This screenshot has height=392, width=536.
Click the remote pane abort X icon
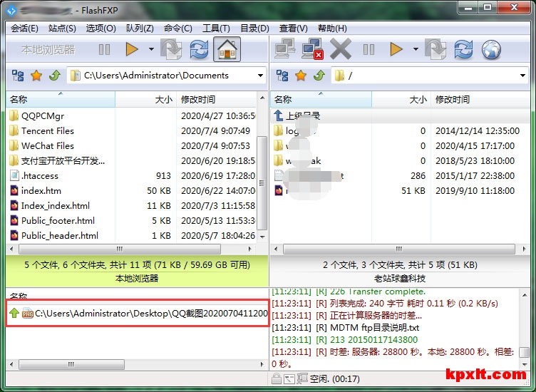pyautogui.click(x=341, y=49)
